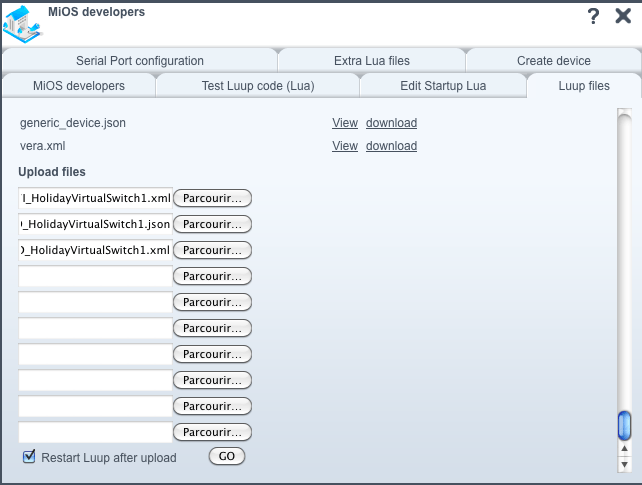Click the fifth upload row's Parcourir button

(212, 302)
